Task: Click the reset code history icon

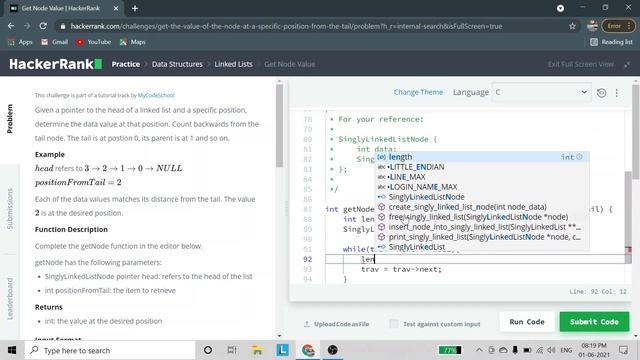Action: click(x=601, y=93)
